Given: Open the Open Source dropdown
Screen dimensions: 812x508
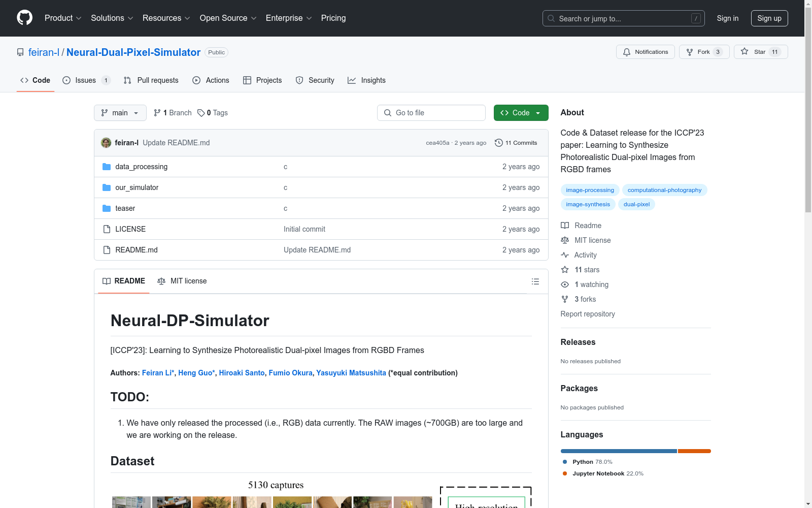Looking at the screenshot, I should pos(228,18).
